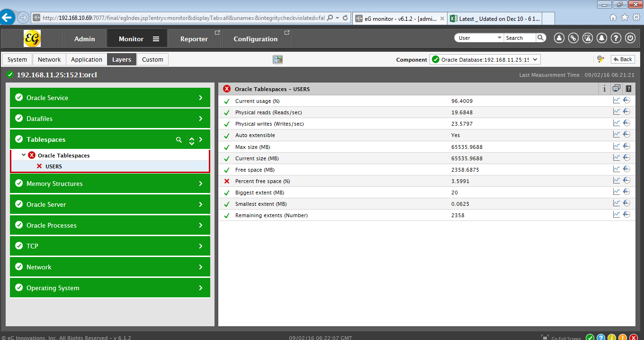Open the alarm monitor warning icon

pyautogui.click(x=588, y=38)
